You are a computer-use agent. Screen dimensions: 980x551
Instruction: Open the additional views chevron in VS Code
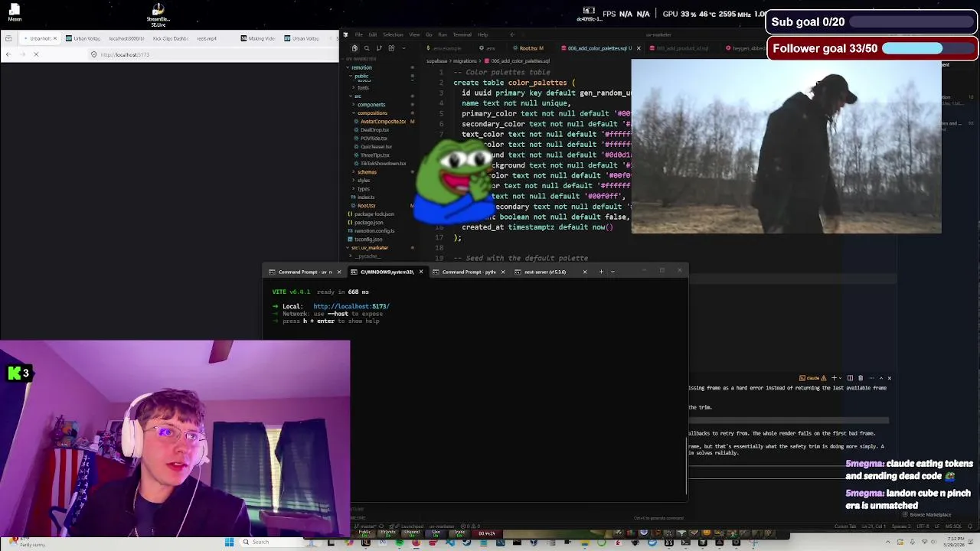(403, 48)
